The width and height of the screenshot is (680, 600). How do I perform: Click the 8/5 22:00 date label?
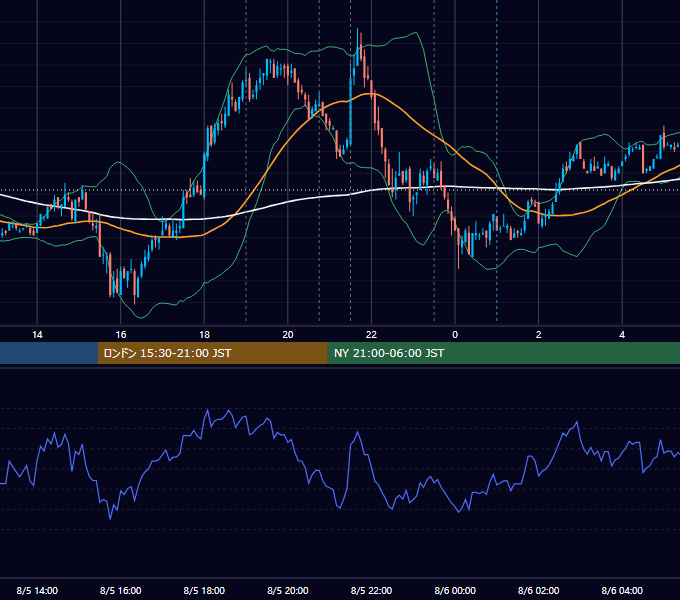(371, 590)
